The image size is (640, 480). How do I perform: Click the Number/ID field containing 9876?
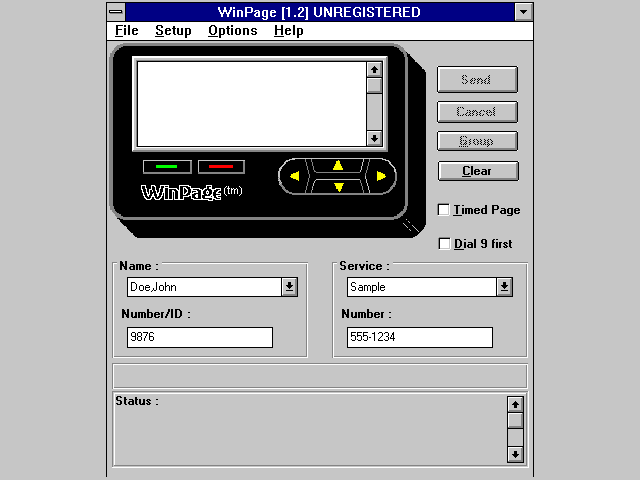(200, 337)
